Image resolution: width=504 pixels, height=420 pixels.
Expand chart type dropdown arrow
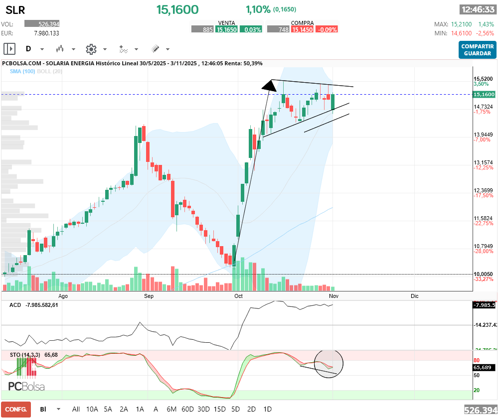click(x=73, y=49)
